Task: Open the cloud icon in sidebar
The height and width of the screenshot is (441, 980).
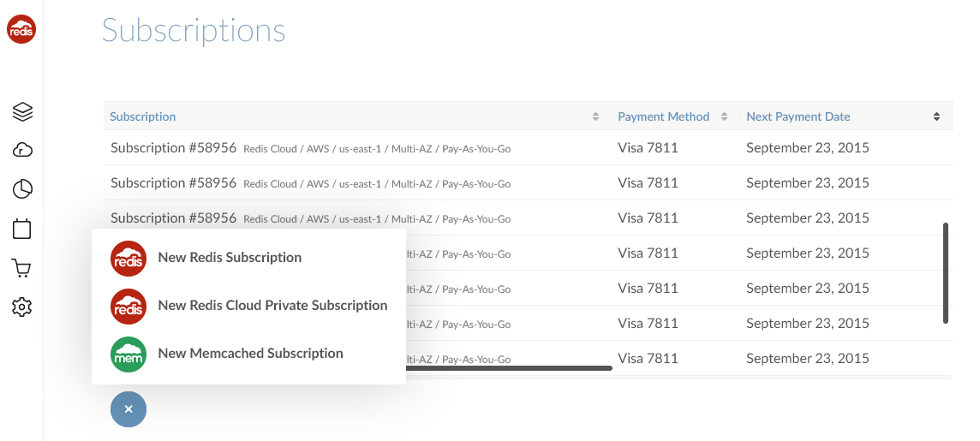Action: [x=22, y=150]
